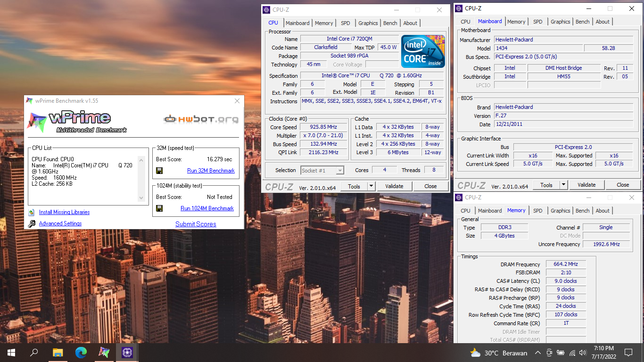
Task: Open Advanced Settings link
Action: [x=60, y=224]
